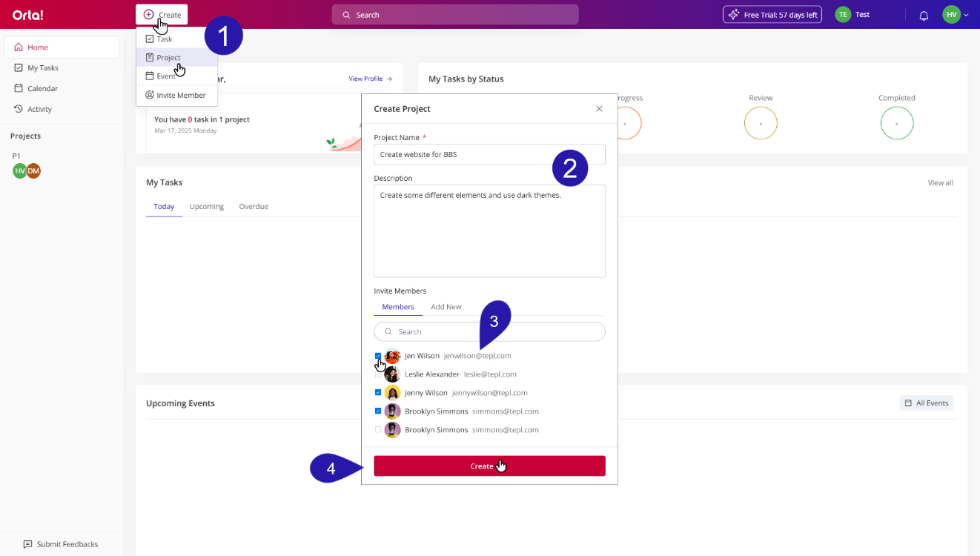The image size is (980, 556).
Task: Click the Submit Feedbacks icon
Action: point(27,544)
